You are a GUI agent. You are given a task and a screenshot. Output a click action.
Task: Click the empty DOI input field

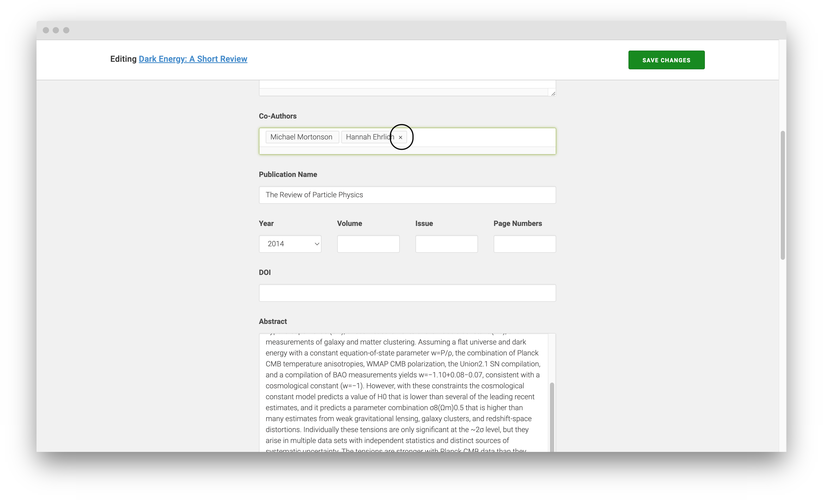[x=407, y=293]
